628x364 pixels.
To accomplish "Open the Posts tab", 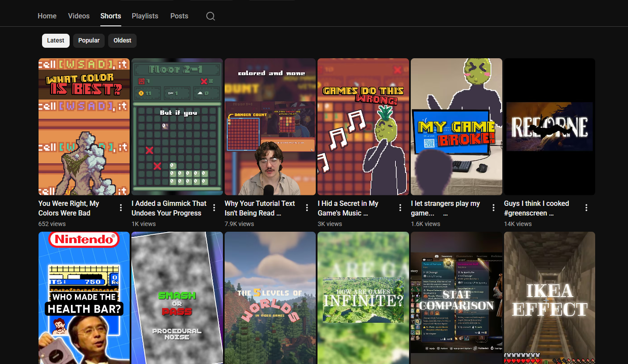I will pos(179,16).
